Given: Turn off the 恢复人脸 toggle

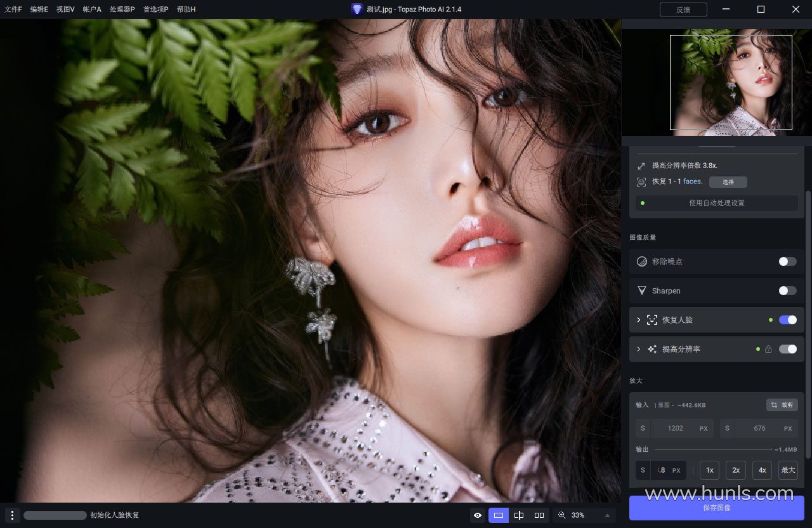Looking at the screenshot, I should click(787, 320).
